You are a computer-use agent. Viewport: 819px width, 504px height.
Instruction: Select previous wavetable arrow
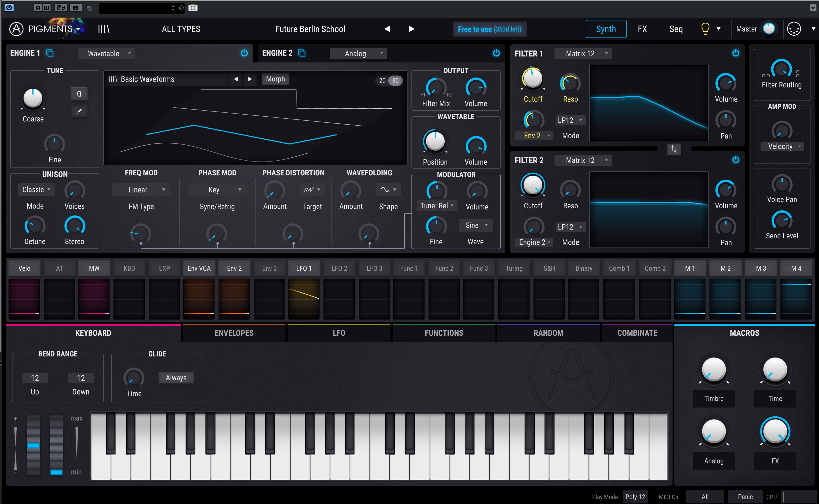236,79
